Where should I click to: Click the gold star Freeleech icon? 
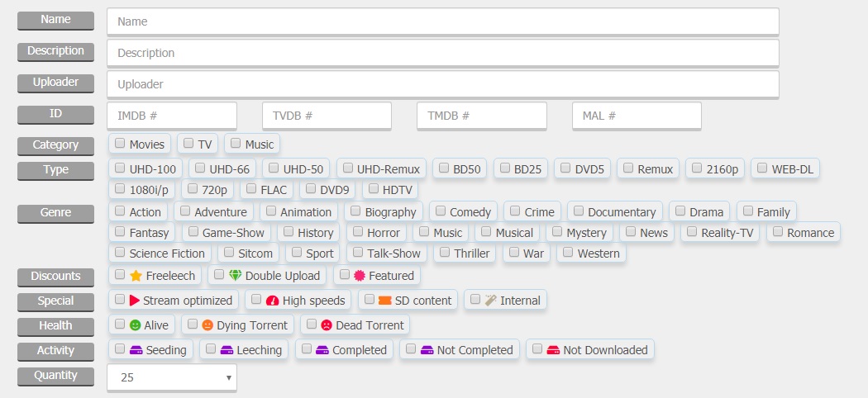pyautogui.click(x=136, y=276)
